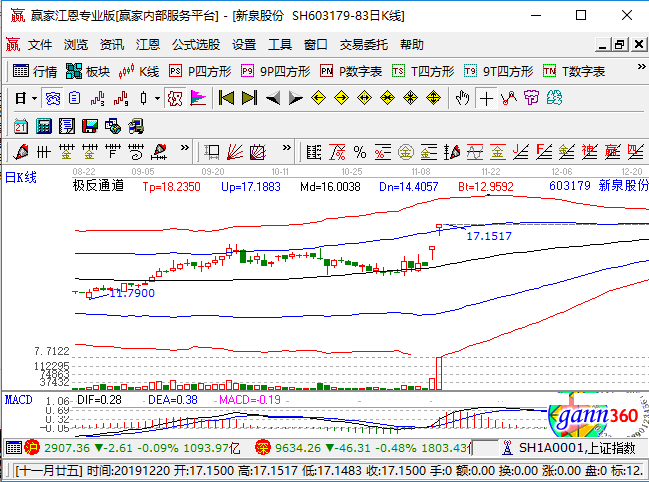Click the purple 节 icon
The height and width of the screenshot is (482, 649).
[531, 98]
